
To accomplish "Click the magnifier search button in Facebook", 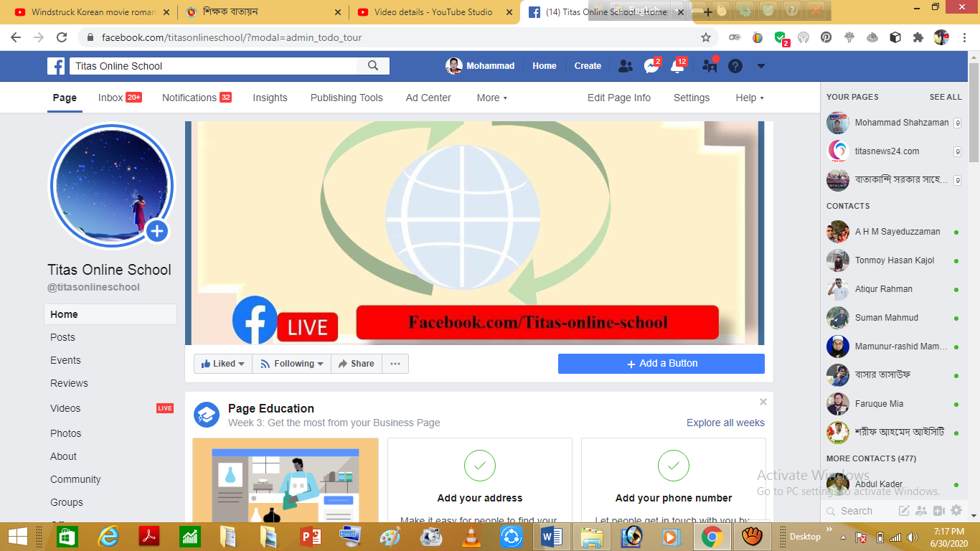I will click(373, 66).
